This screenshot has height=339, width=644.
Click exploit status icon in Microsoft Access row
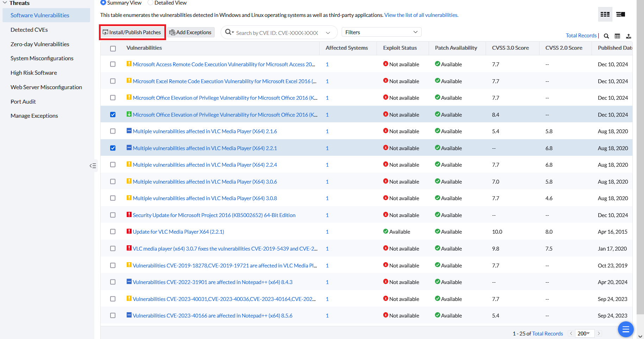click(x=386, y=64)
